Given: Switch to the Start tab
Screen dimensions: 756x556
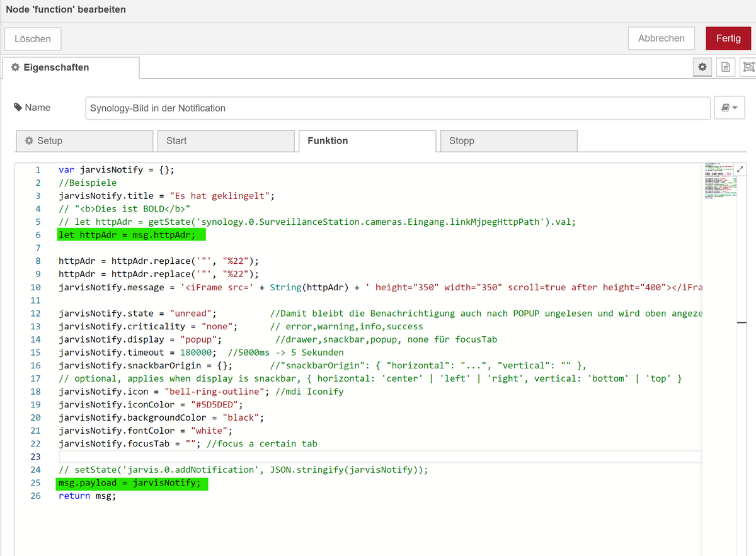Looking at the screenshot, I should 226,141.
